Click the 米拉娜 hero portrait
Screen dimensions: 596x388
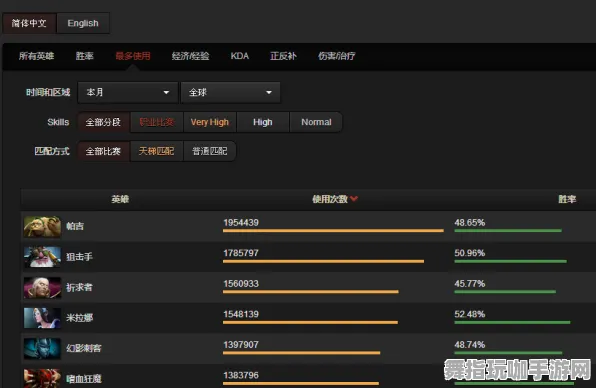(x=42, y=318)
